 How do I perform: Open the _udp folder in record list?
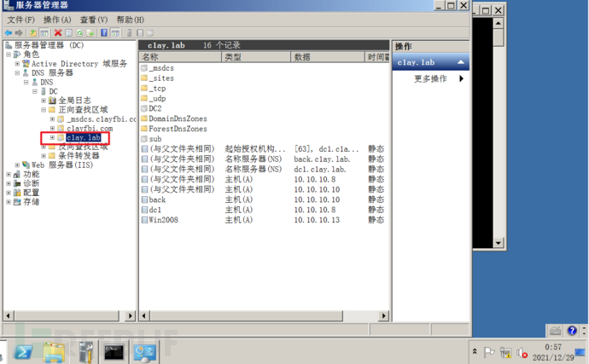[x=154, y=99]
